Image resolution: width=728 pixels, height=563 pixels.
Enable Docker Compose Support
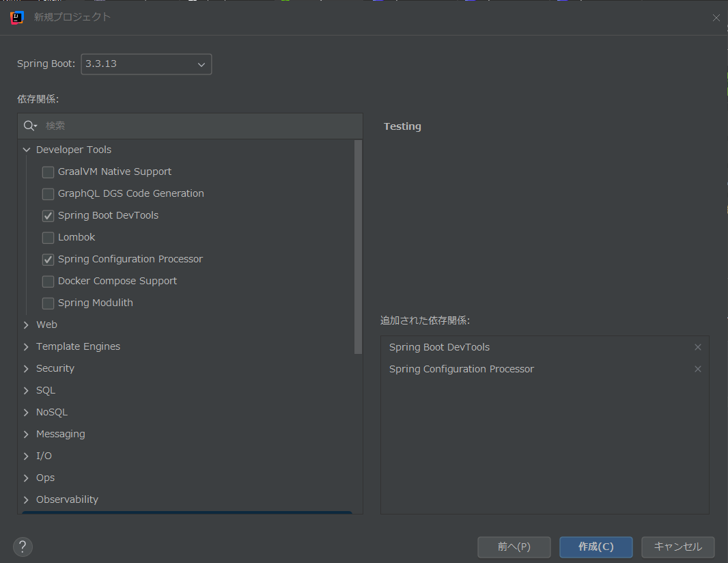(48, 281)
